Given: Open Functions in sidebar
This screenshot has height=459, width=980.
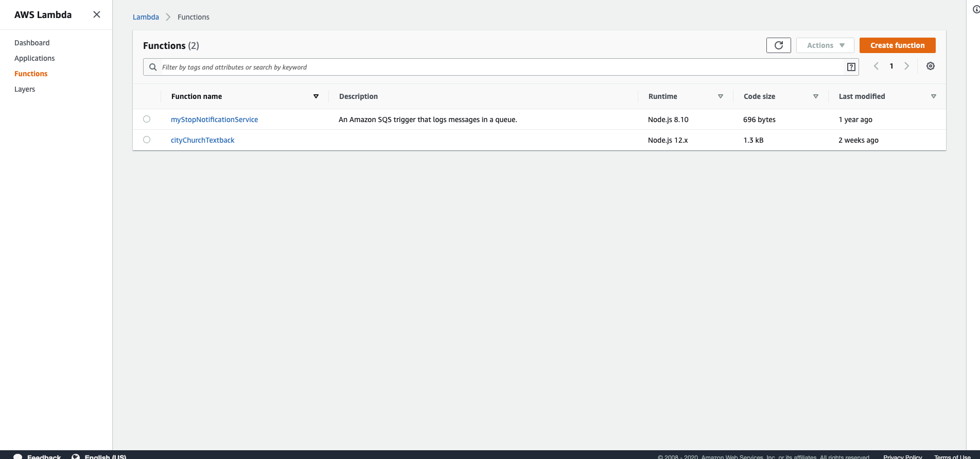Looking at the screenshot, I should [x=31, y=74].
